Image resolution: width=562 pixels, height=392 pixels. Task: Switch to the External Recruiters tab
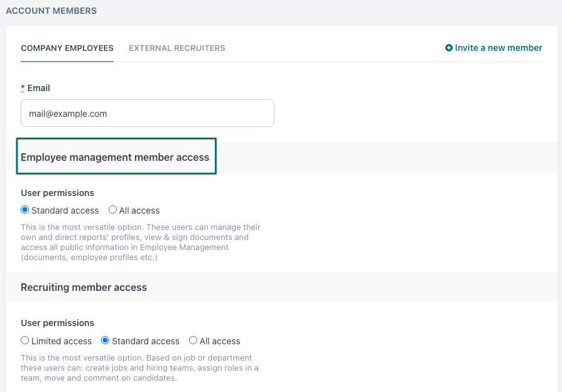(x=177, y=48)
